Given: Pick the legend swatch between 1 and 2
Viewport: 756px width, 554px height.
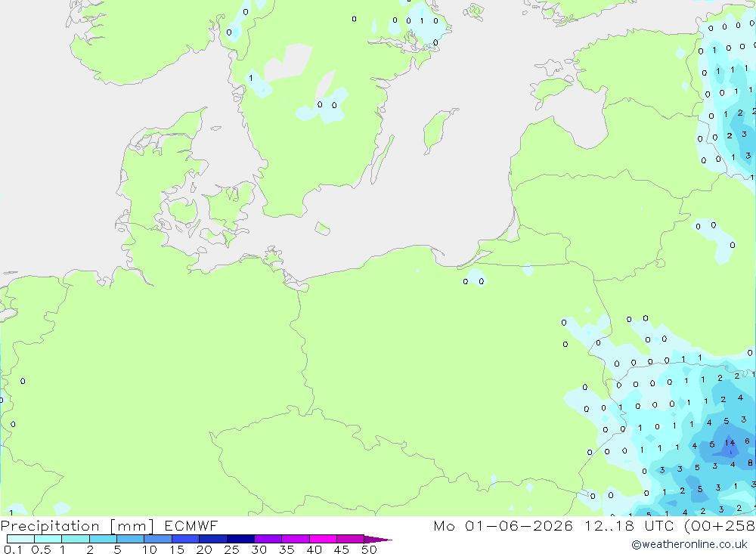Looking at the screenshot, I should tap(76, 539).
